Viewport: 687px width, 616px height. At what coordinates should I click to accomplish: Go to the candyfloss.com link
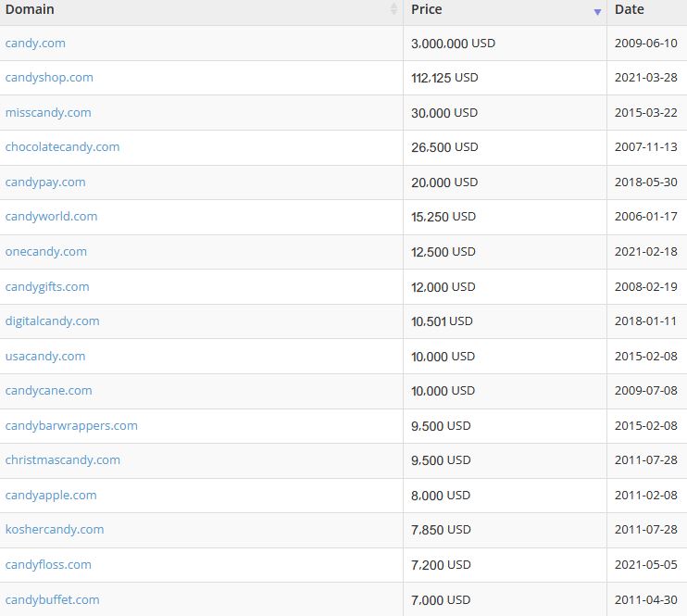(48, 565)
